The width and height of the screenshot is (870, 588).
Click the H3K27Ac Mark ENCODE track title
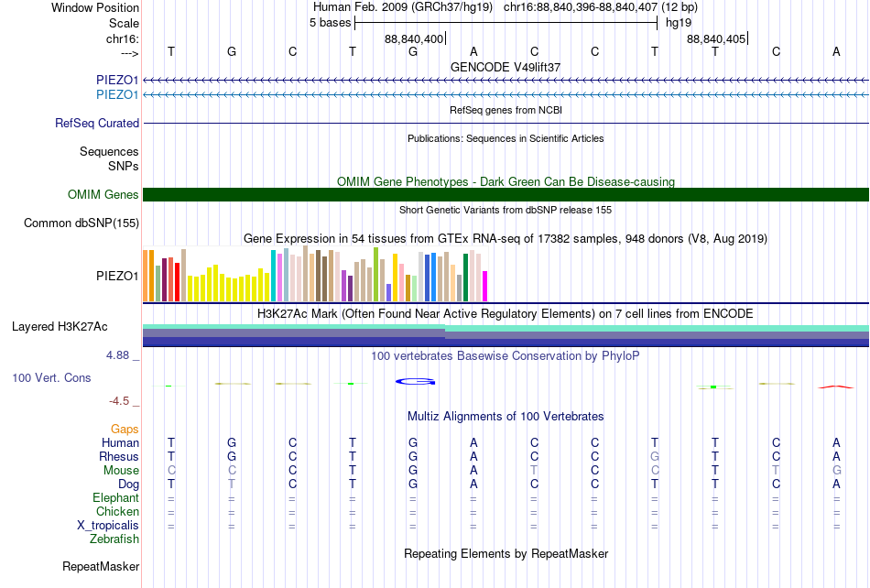point(506,314)
